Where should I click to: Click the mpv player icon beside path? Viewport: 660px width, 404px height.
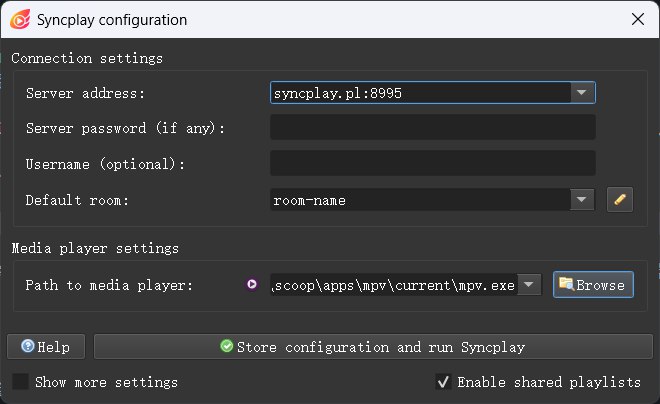[253, 285]
